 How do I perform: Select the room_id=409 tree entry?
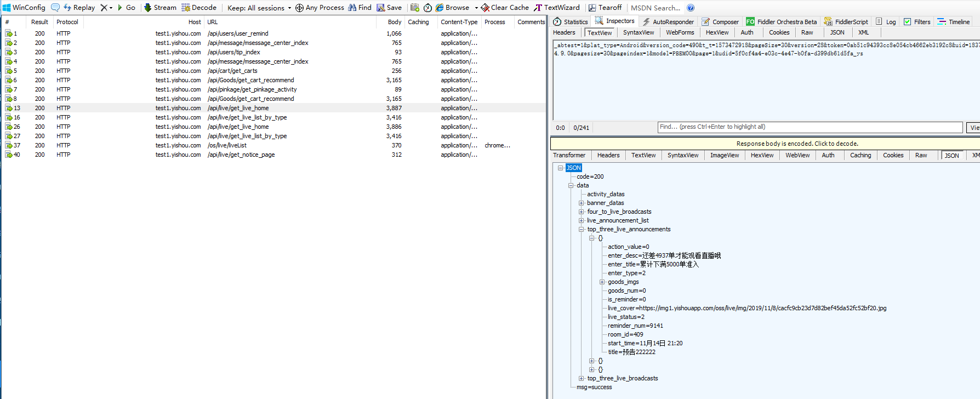[625, 334]
